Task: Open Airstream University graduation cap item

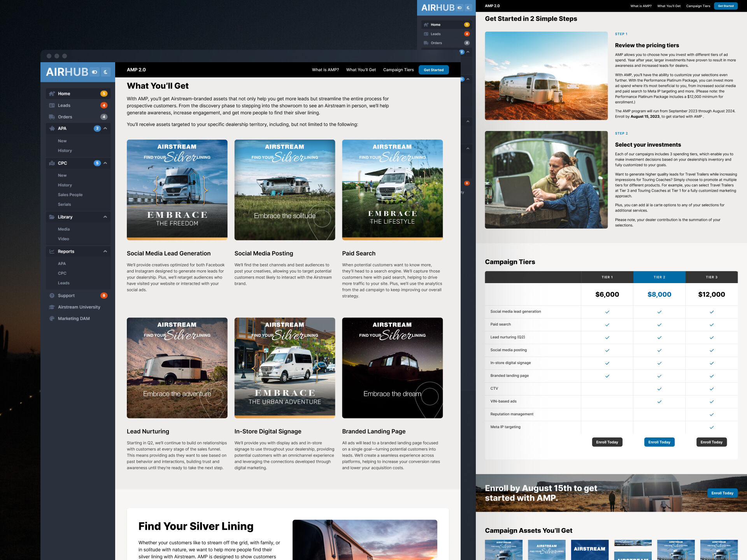Action: tap(52, 307)
